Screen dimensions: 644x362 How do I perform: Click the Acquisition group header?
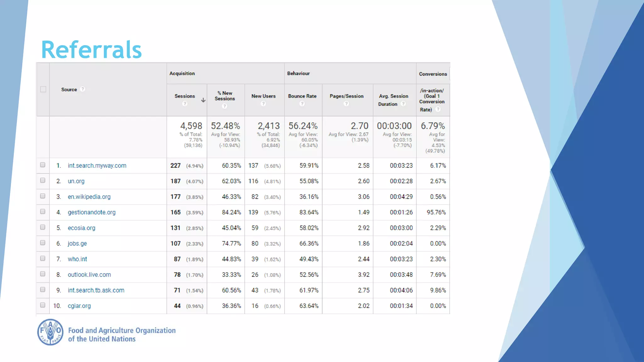click(182, 74)
